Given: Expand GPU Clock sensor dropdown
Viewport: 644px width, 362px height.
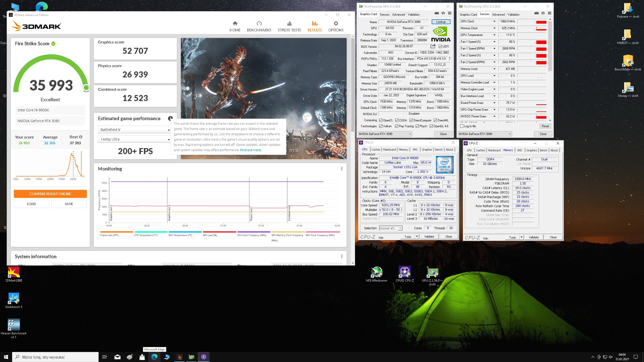Looking at the screenshot, I should (x=494, y=21).
